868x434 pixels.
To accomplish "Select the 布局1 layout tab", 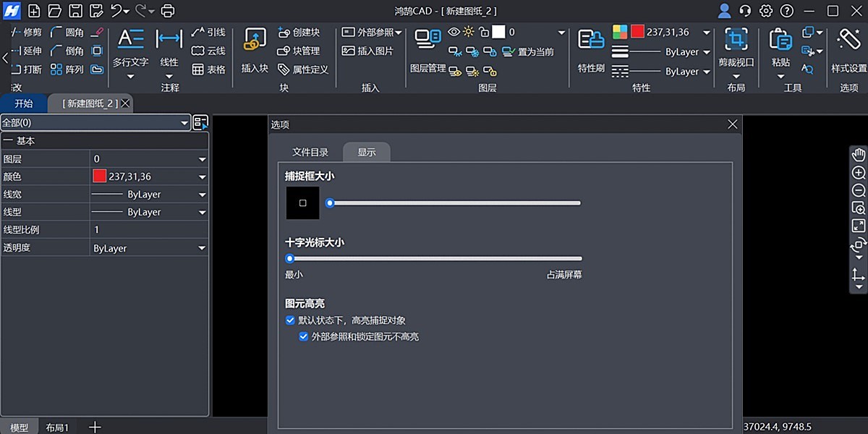I will point(57,427).
